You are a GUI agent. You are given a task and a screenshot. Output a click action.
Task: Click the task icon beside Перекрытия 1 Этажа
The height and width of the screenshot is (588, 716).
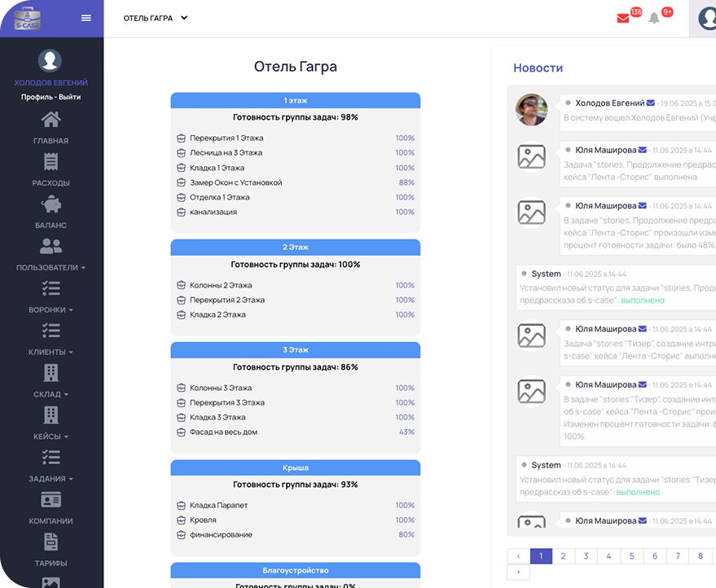click(182, 138)
